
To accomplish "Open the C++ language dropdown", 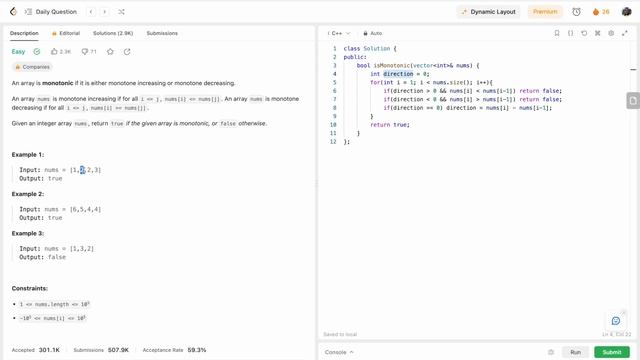I will click(x=339, y=33).
